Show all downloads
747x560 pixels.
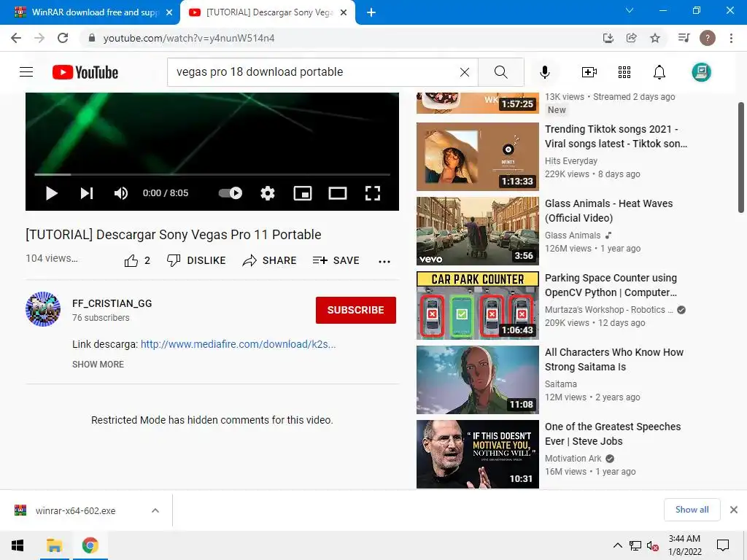(x=692, y=510)
